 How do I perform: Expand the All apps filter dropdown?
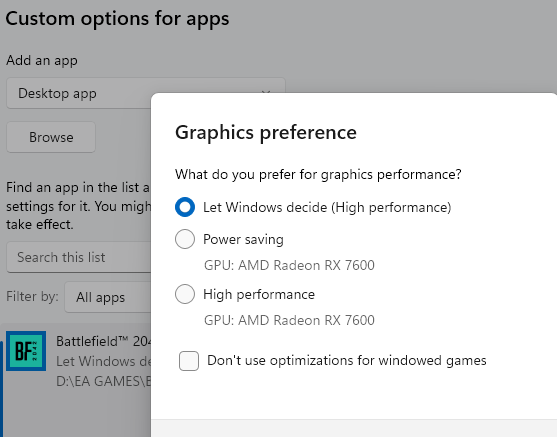click(108, 297)
